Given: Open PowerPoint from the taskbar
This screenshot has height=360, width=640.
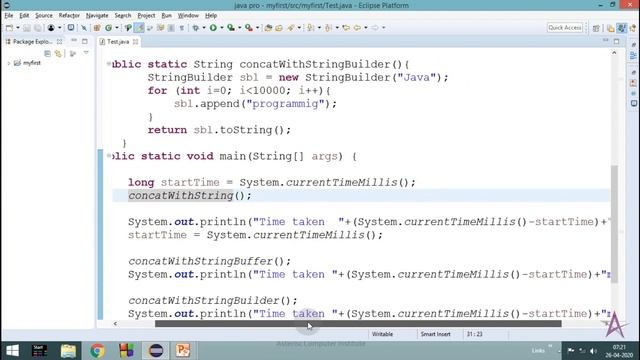Looking at the screenshot, I should click(x=182, y=351).
